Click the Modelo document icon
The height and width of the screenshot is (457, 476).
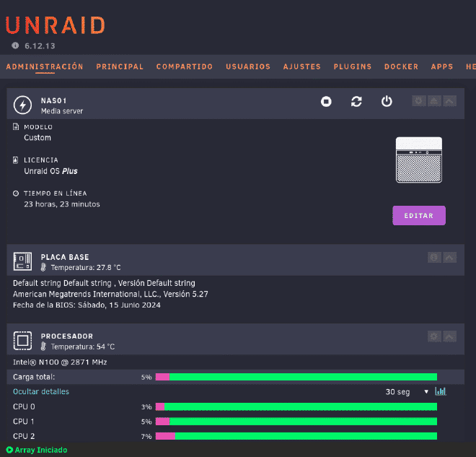[x=16, y=127]
